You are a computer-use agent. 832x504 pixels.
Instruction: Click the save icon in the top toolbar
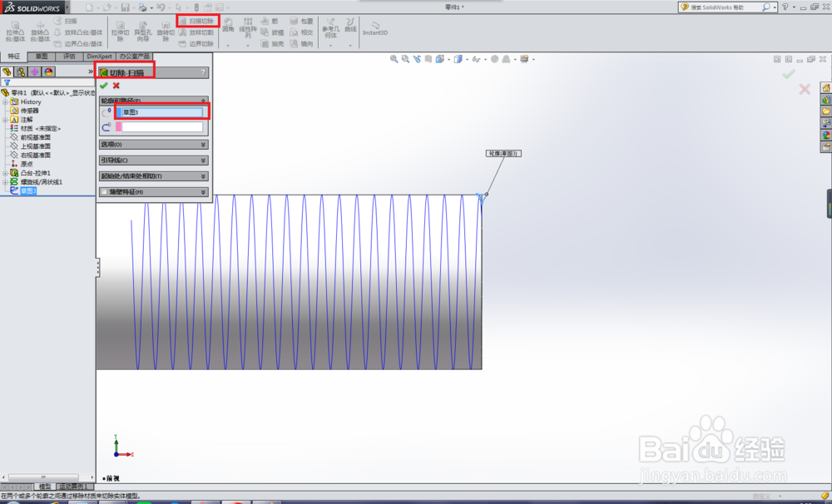(x=126, y=7)
